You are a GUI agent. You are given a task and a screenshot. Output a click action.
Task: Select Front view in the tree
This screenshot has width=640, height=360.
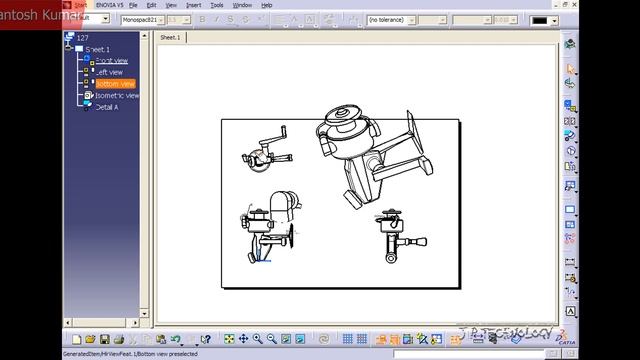click(x=112, y=61)
